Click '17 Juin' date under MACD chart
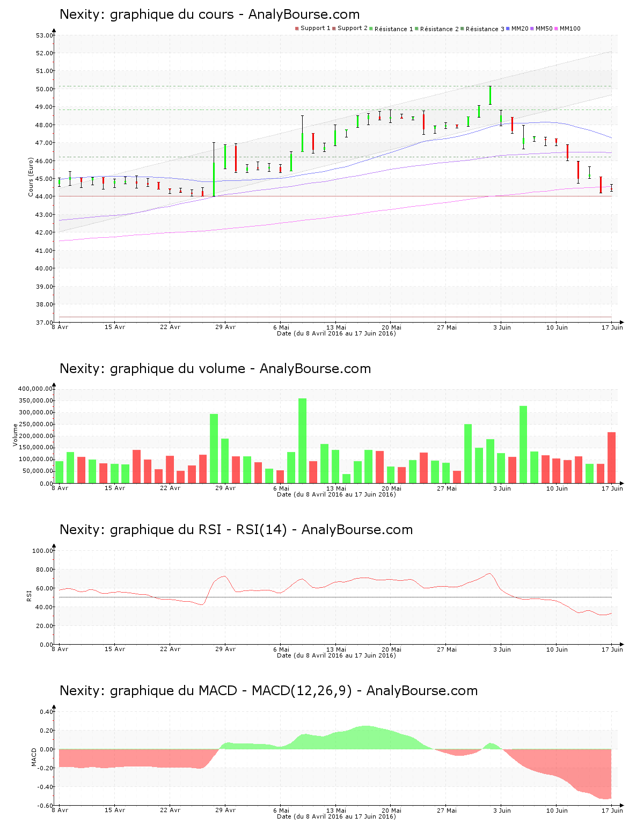The image size is (644, 832). coord(612,811)
